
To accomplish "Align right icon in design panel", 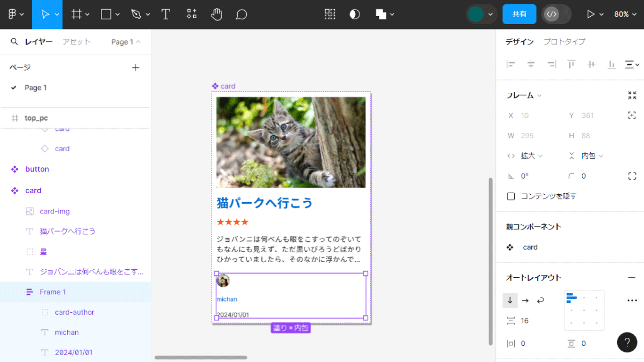I will pyautogui.click(x=551, y=64).
